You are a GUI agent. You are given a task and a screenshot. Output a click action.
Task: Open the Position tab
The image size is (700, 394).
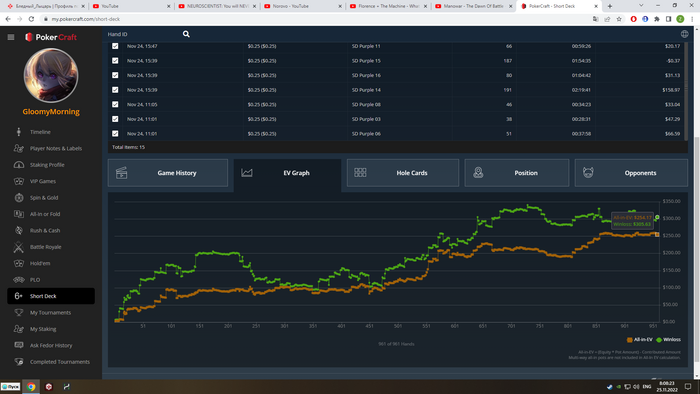(517, 173)
